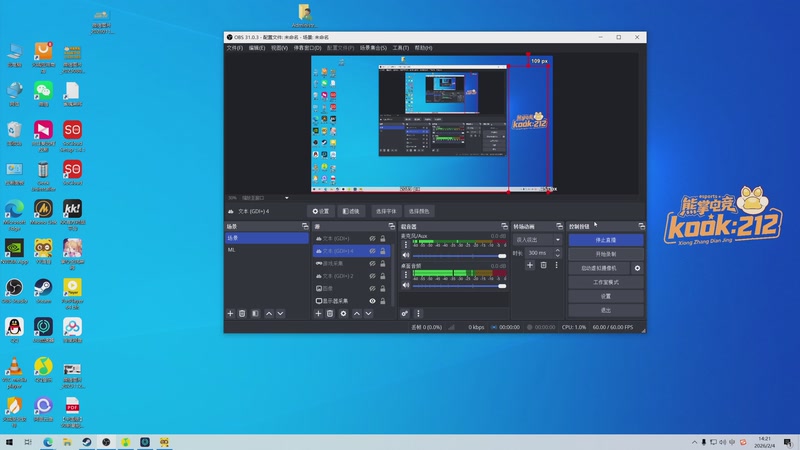Undock the Sources panel via its float icon
800x450 pixels.
pos(391,226)
